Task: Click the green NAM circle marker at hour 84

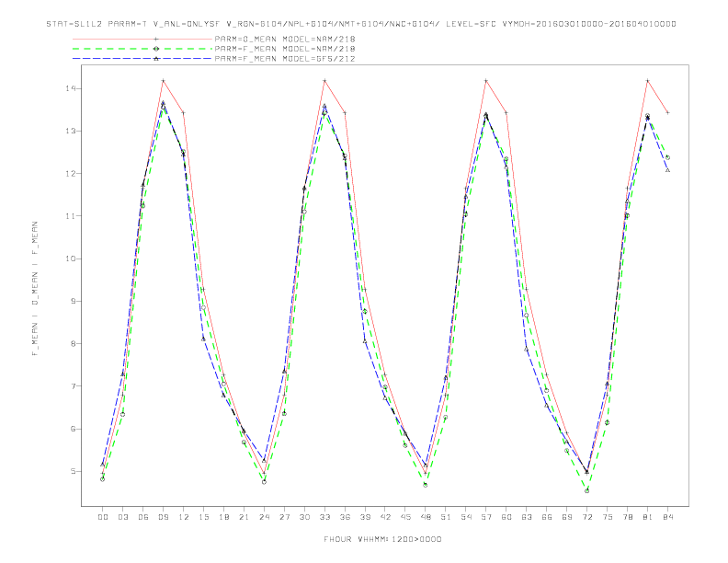Action: [x=667, y=157]
